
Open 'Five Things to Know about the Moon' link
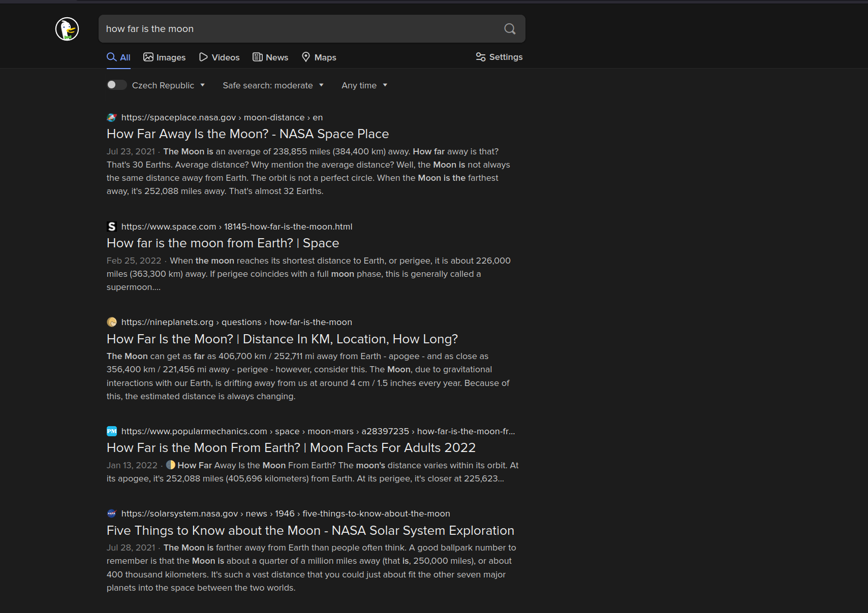coord(310,531)
